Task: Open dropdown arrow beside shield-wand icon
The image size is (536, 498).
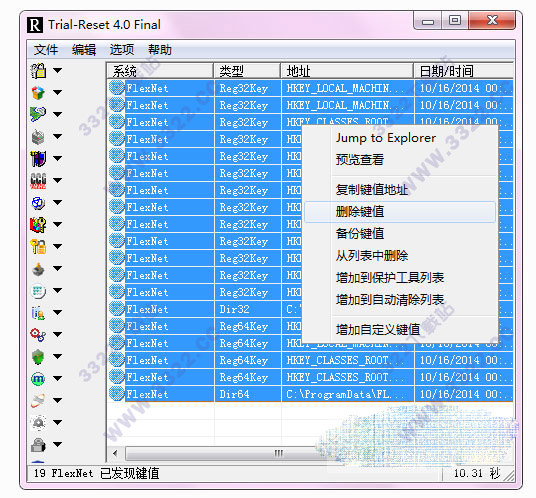Action: pos(57,158)
